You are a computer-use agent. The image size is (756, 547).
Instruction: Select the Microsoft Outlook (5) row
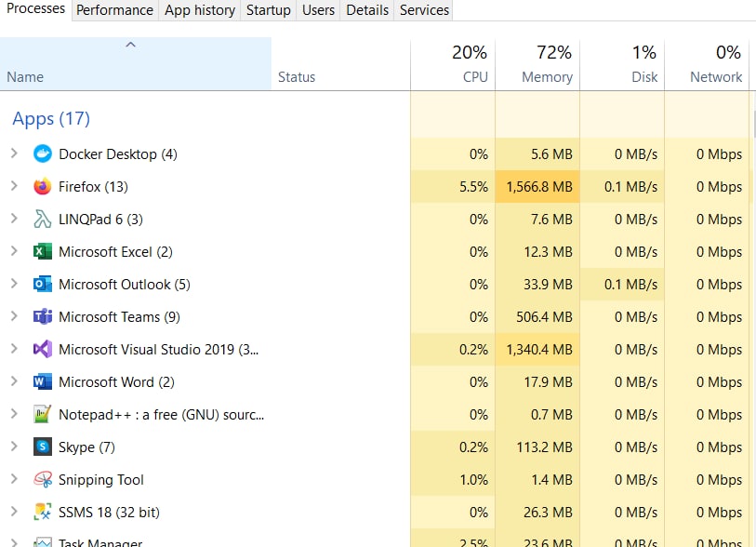pos(374,284)
